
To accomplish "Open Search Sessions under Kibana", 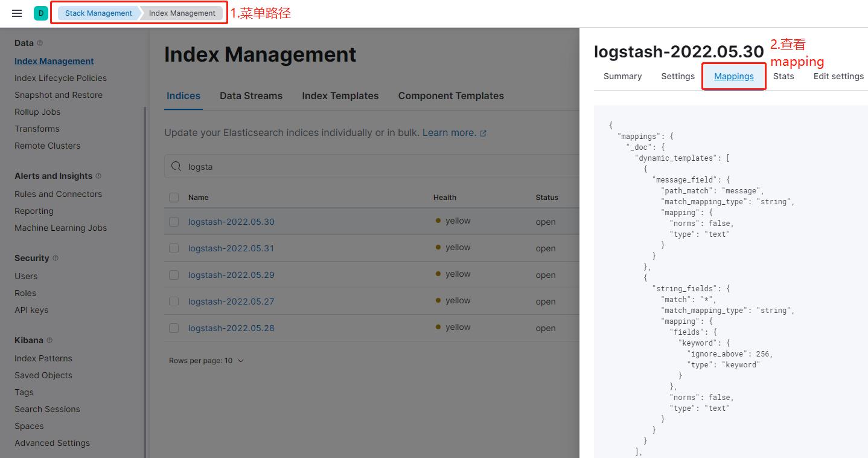I will [47, 409].
